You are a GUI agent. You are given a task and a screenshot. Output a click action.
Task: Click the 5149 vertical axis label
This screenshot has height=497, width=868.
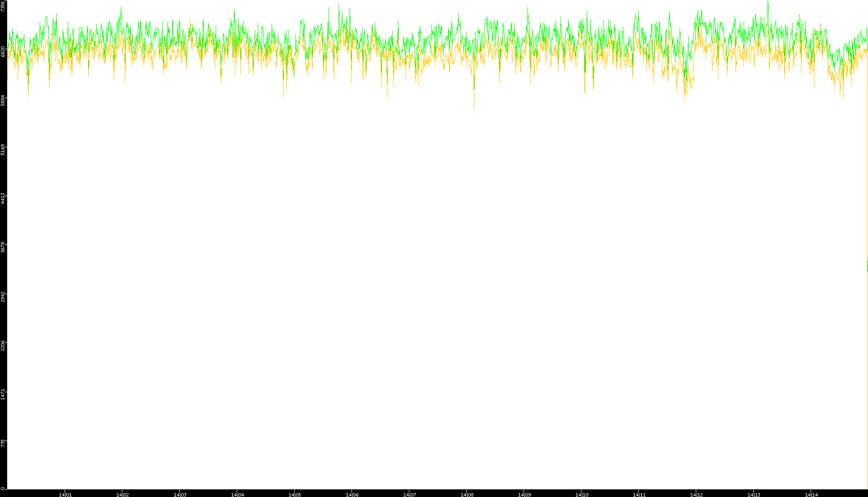3,149
